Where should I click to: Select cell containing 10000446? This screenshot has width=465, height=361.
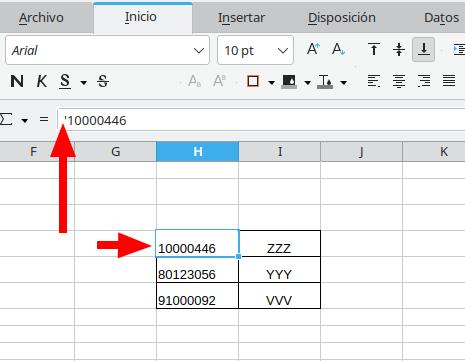[x=197, y=243]
